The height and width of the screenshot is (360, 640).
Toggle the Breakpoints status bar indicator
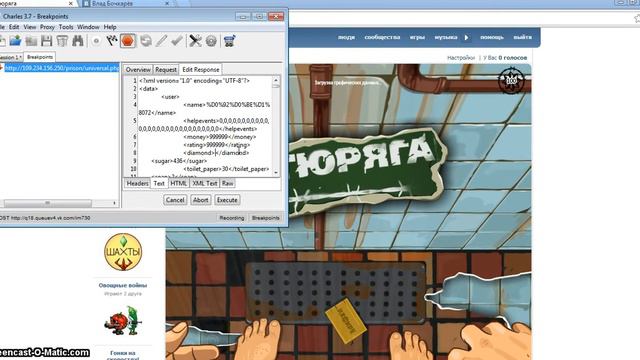point(265,218)
